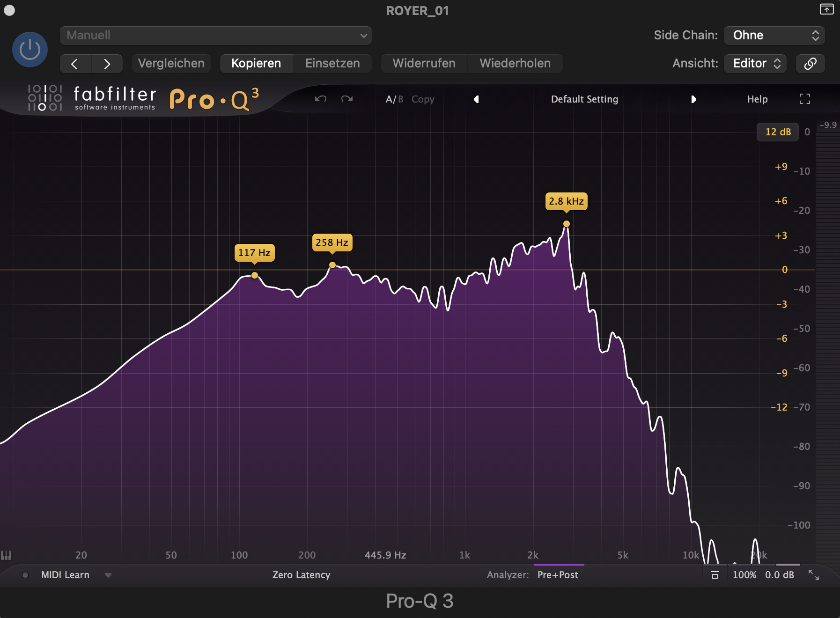The width and height of the screenshot is (840, 618).
Task: Open the Zero Latency processing mode menu
Action: [302, 575]
